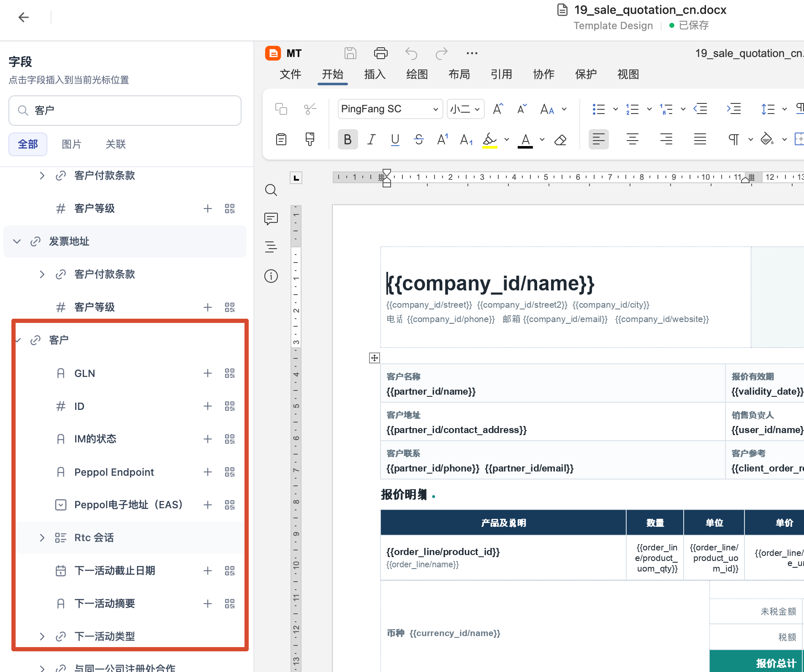The width and height of the screenshot is (804, 672).
Task: Select the 全部 filter tab
Action: [28, 144]
